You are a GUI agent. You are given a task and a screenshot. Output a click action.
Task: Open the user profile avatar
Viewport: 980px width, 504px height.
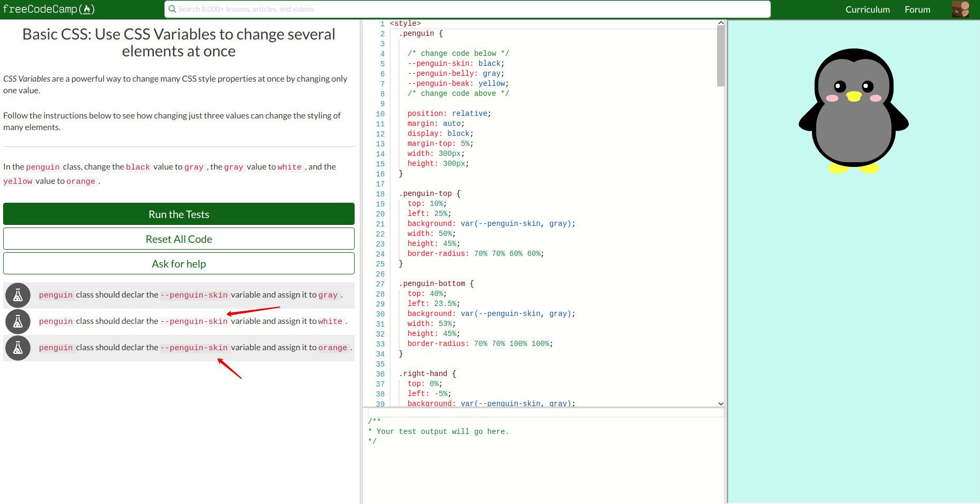(x=961, y=9)
